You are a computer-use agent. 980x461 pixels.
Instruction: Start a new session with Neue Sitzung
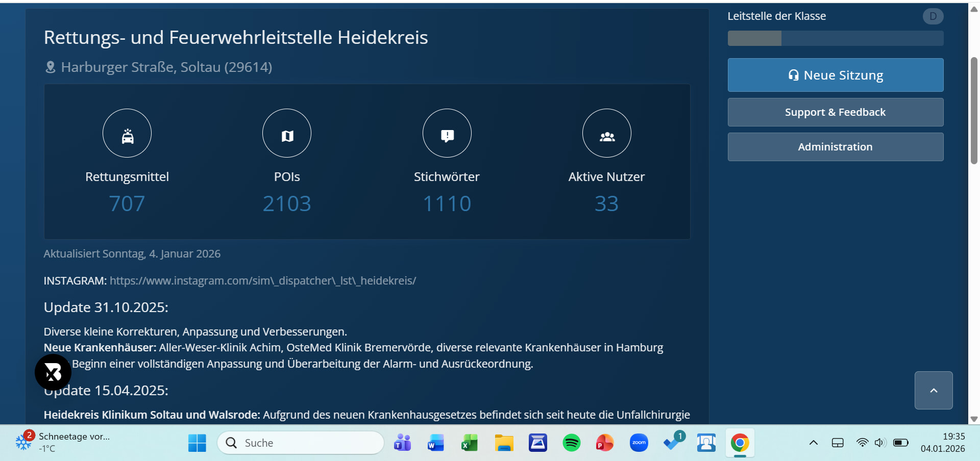point(835,75)
